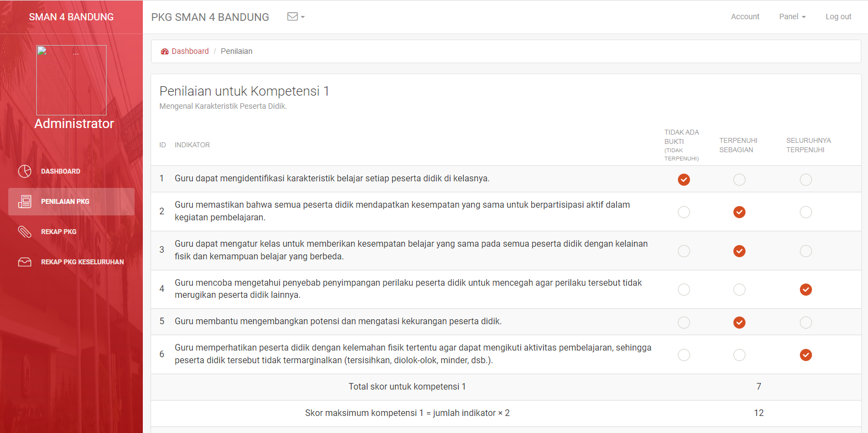Select 'Tidak Ada Bukti' for indicator 1
This screenshot has height=433, width=868.
coord(684,180)
